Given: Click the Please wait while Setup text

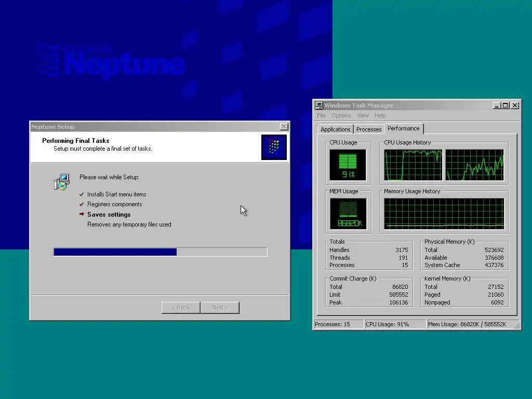Looking at the screenshot, I should click(x=109, y=177).
